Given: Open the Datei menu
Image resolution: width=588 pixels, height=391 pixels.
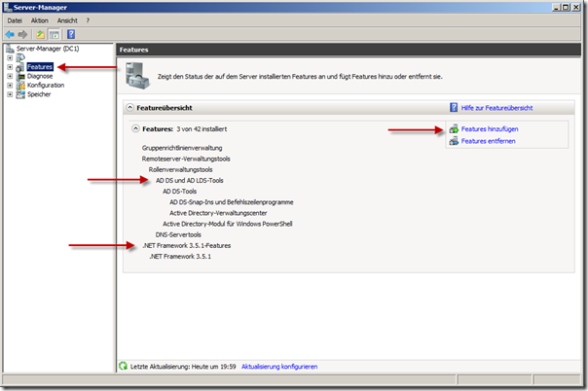Looking at the screenshot, I should pos(15,20).
